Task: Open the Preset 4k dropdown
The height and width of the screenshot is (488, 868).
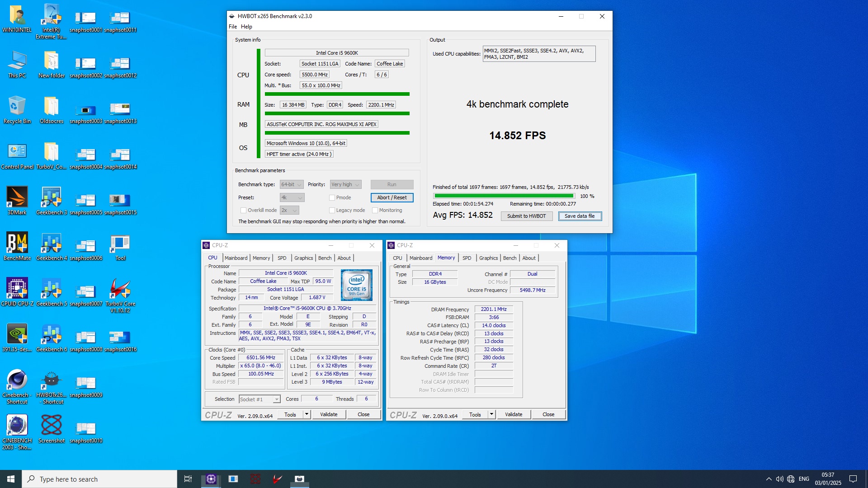Action: point(292,197)
